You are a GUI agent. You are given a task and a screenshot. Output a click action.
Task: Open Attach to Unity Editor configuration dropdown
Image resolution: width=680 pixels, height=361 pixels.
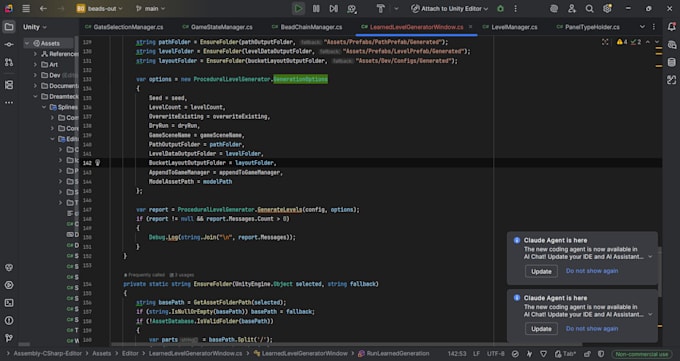pyautogui.click(x=449, y=8)
